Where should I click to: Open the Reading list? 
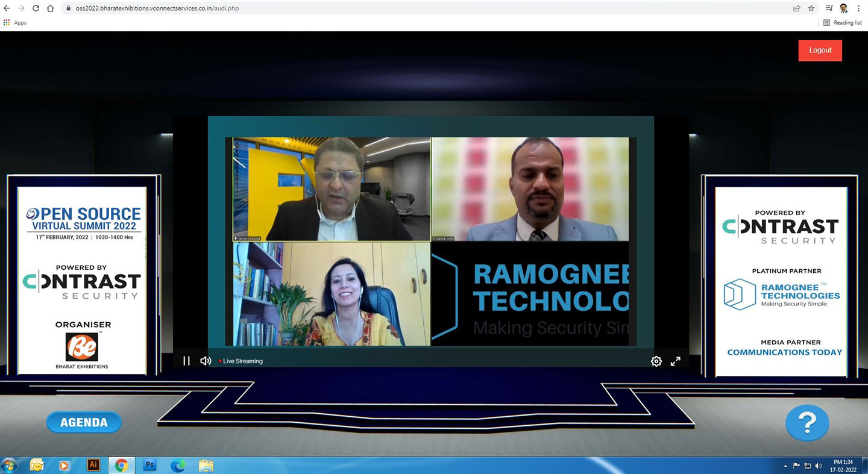[x=843, y=23]
